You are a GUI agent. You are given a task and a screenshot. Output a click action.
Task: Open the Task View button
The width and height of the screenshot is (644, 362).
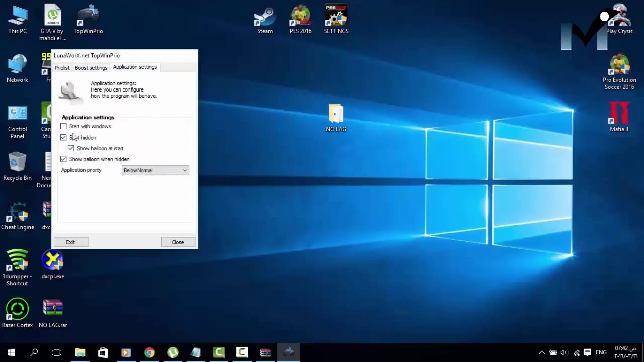click(x=56, y=352)
